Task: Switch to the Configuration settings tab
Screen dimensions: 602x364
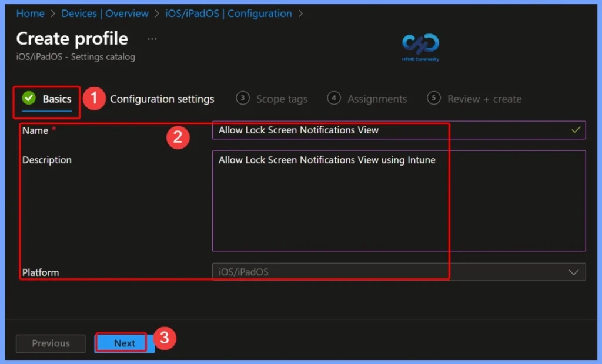Action: pos(162,99)
